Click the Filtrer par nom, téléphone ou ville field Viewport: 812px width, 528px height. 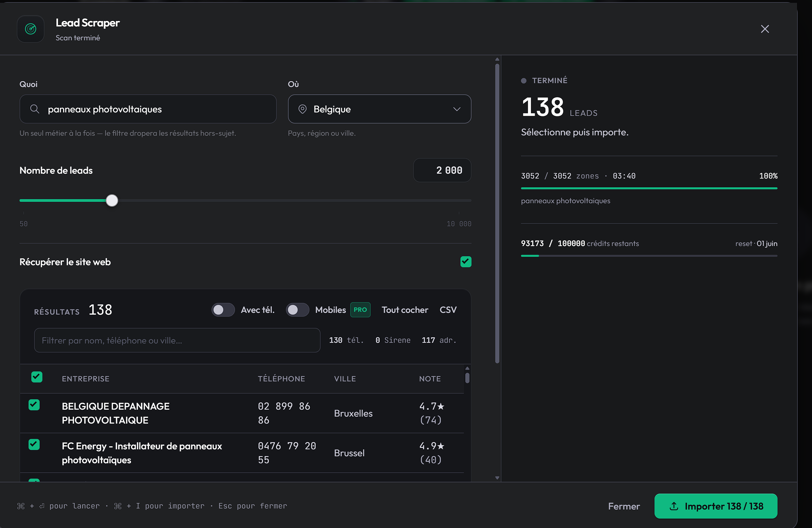pyautogui.click(x=177, y=340)
